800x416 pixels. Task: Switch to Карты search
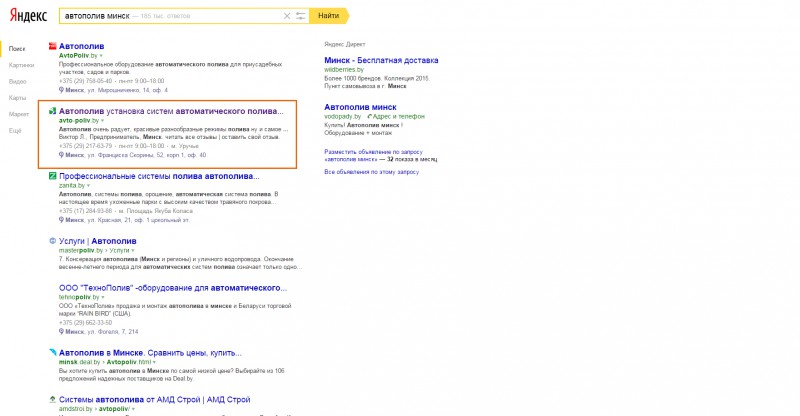pos(17,97)
